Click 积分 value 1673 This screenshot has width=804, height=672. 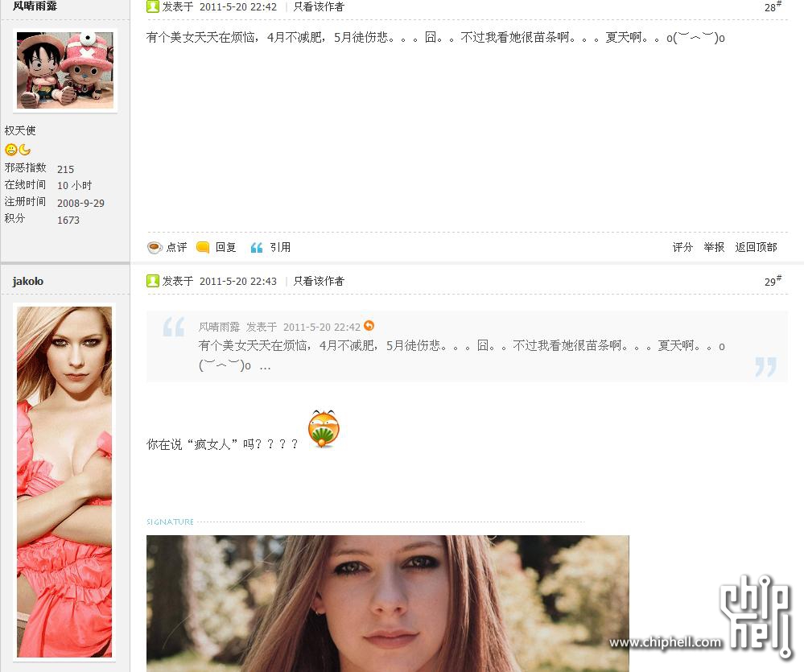(68, 220)
